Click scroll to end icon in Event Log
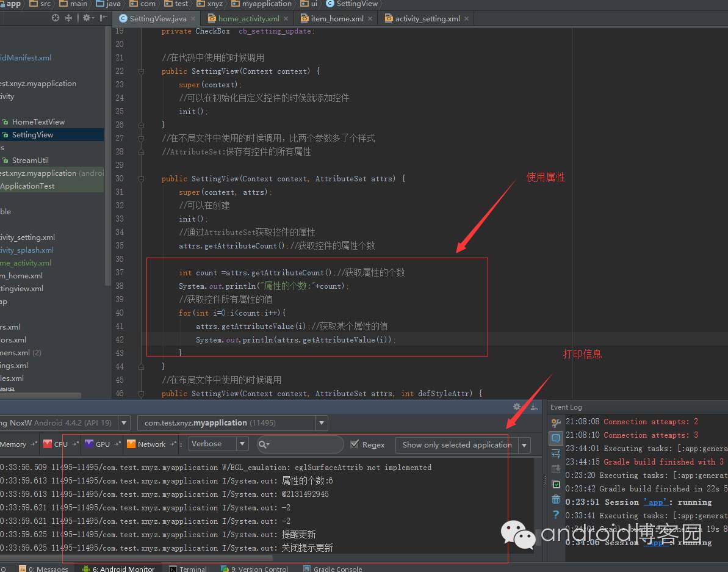Screen dimensions: 728x572 pyautogui.click(x=556, y=469)
